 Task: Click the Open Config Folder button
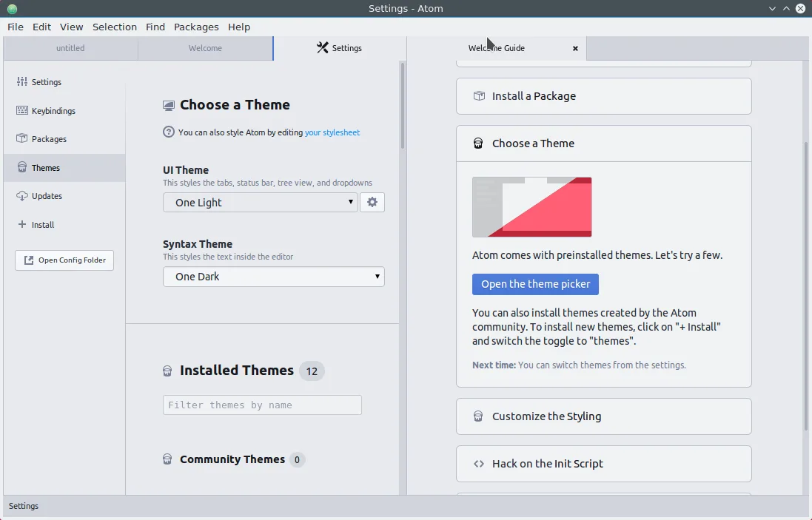[64, 260]
